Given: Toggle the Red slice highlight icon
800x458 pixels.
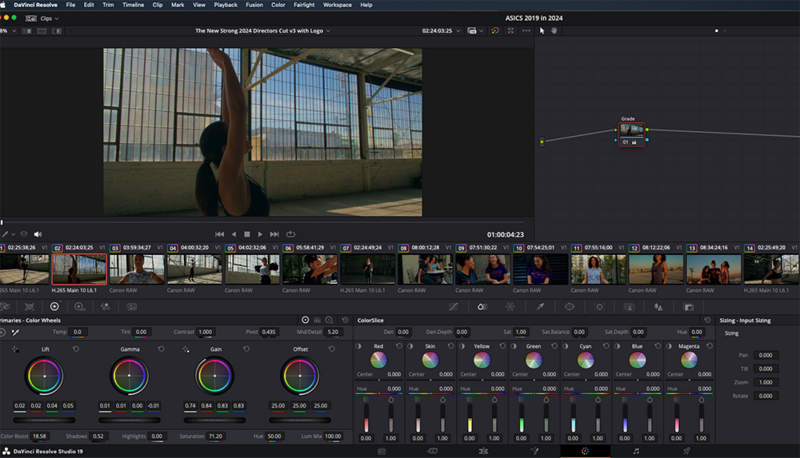Looking at the screenshot, I should (359, 346).
